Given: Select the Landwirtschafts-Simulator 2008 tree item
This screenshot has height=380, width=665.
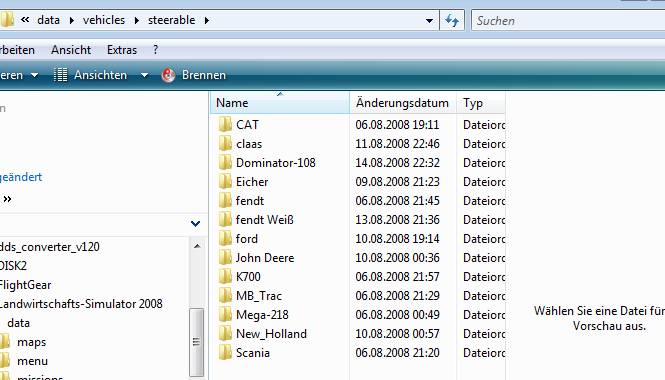Looking at the screenshot, I should (81, 304).
